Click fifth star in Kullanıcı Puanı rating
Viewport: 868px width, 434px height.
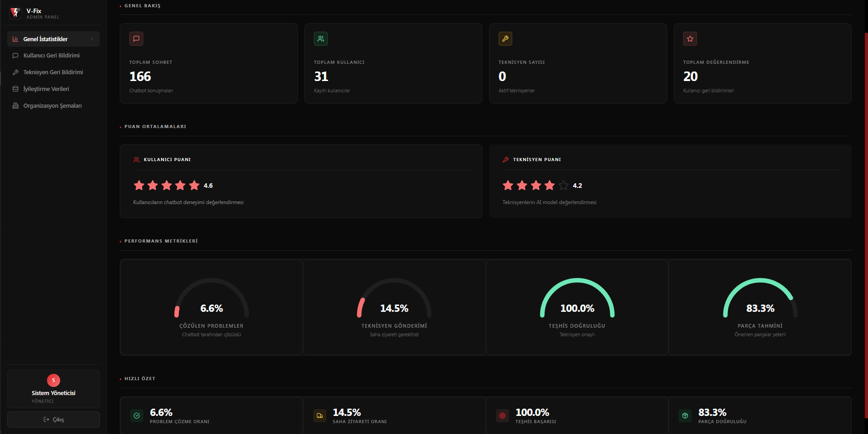tap(194, 185)
